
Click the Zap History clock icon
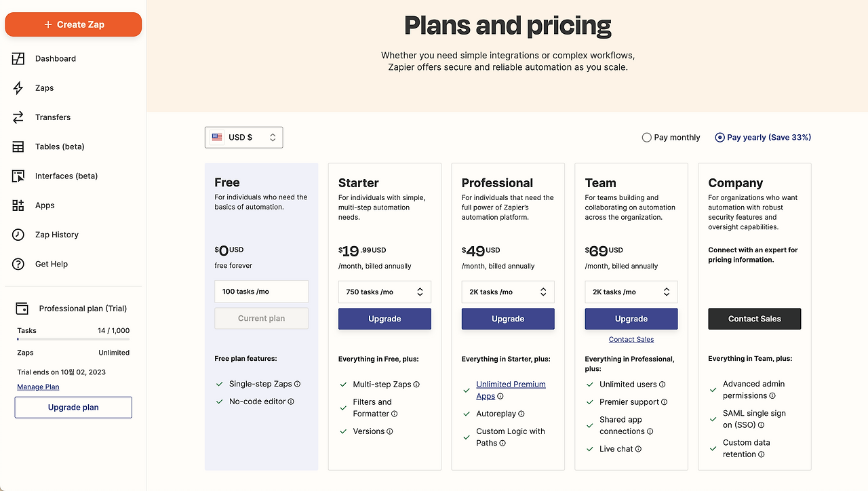click(18, 235)
